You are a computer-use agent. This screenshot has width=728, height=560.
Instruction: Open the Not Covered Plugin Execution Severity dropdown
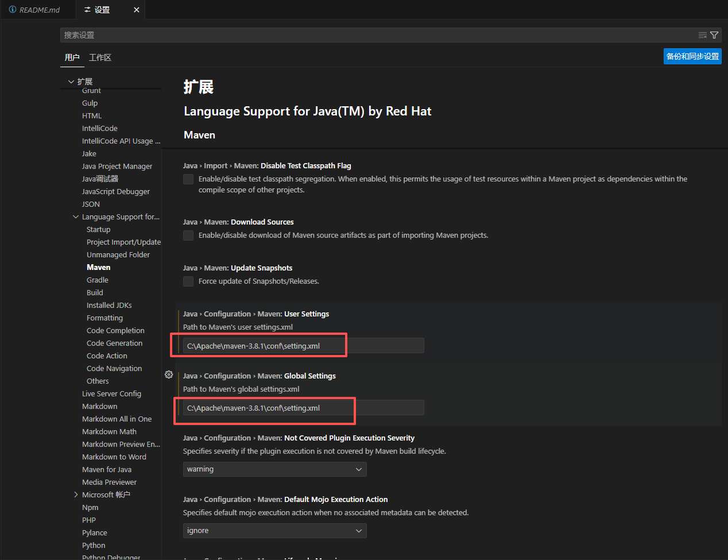274,469
